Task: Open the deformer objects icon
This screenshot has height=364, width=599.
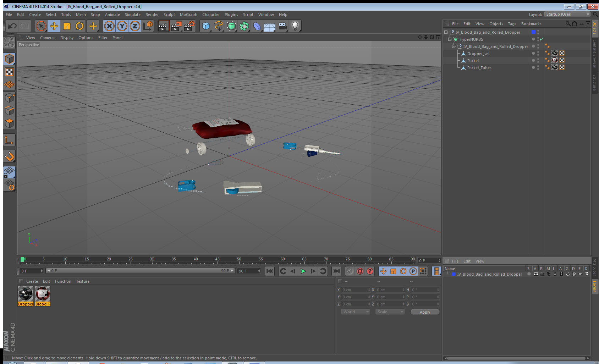Action: click(x=257, y=26)
